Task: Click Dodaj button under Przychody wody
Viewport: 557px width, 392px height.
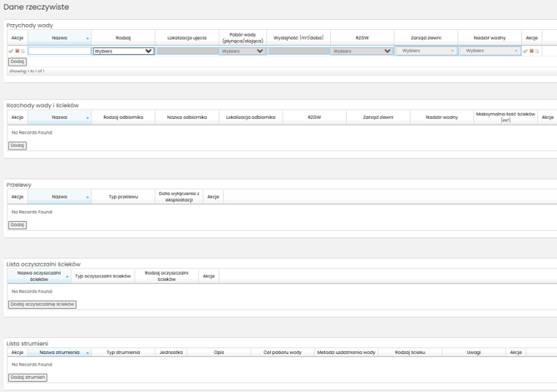Action: tap(17, 61)
